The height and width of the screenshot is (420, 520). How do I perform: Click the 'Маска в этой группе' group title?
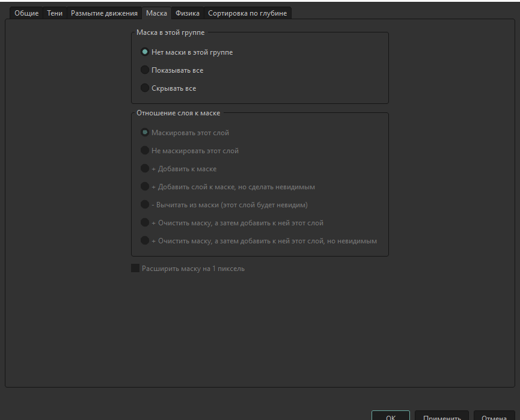pyautogui.click(x=171, y=32)
